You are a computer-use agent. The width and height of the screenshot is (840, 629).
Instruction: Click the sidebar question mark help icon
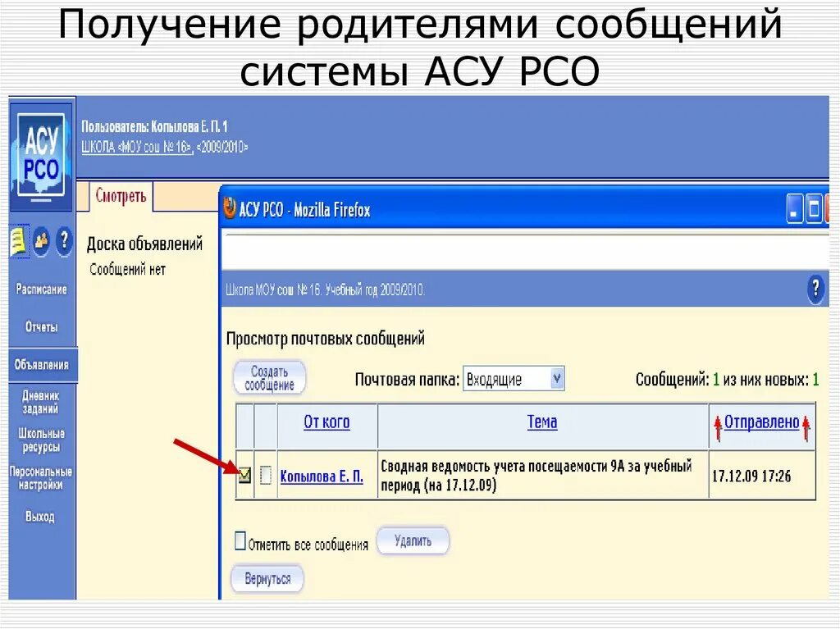tap(64, 241)
